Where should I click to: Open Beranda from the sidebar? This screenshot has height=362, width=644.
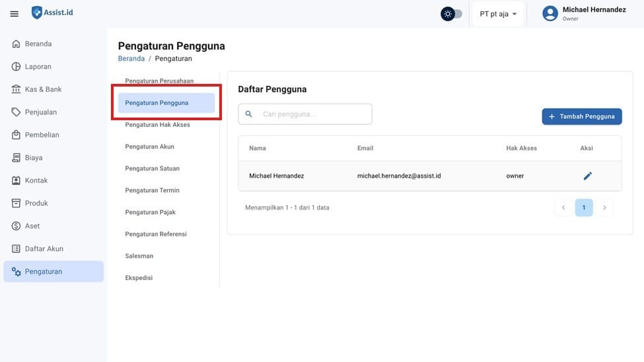[38, 44]
